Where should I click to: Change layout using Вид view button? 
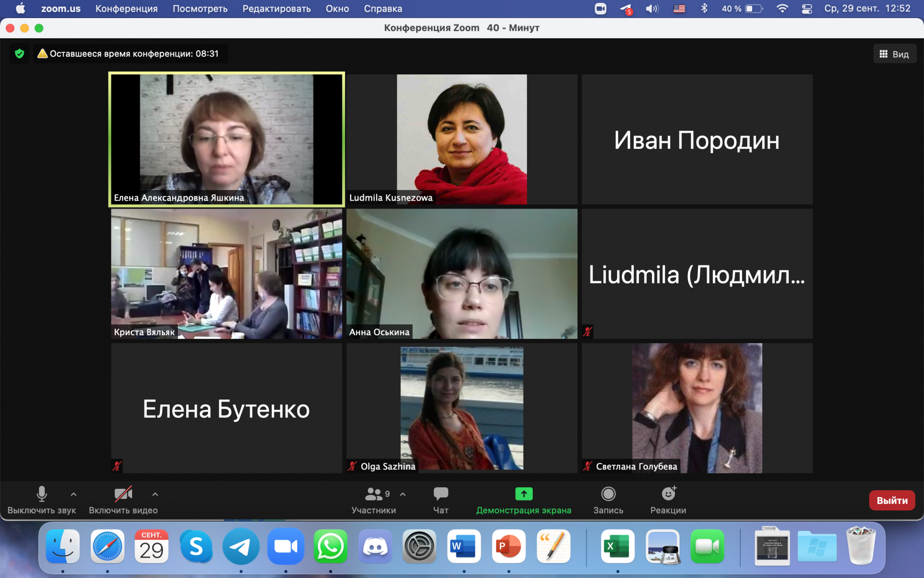[894, 54]
